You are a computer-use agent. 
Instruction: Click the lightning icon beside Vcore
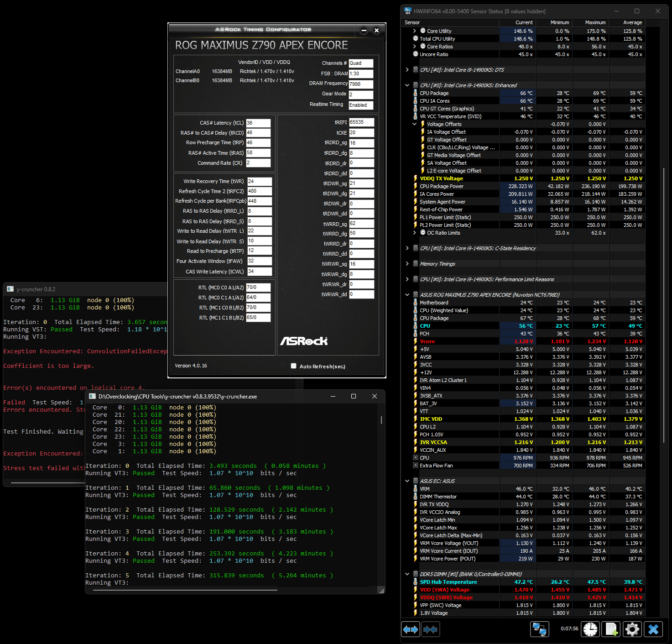point(415,341)
